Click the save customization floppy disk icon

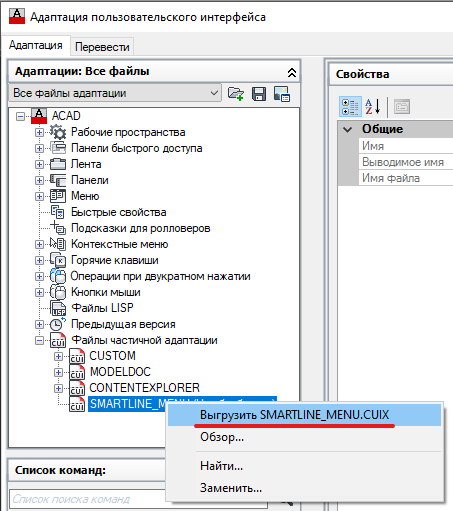click(x=259, y=94)
